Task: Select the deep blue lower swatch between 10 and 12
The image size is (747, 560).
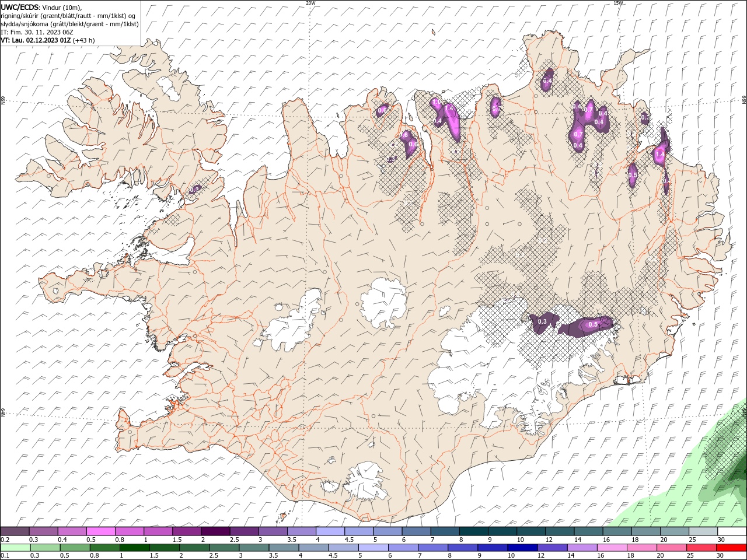Action: [522, 548]
